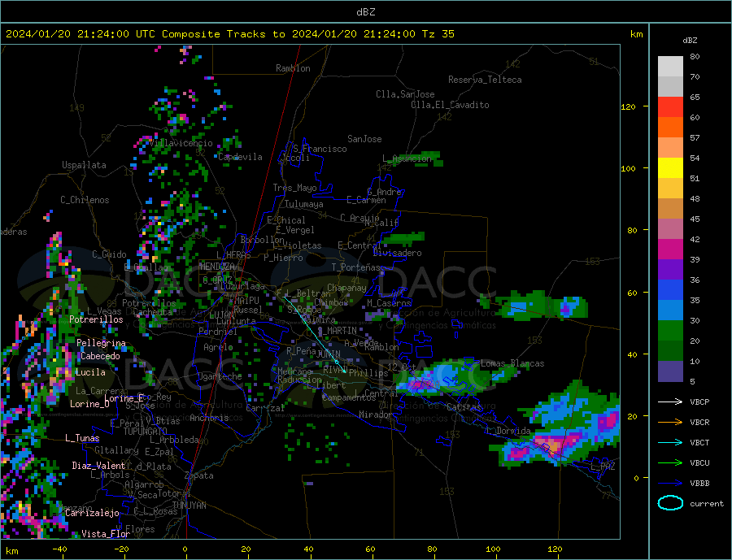Click the 'current' legend text
The height and width of the screenshot is (560, 732).
pos(706,504)
